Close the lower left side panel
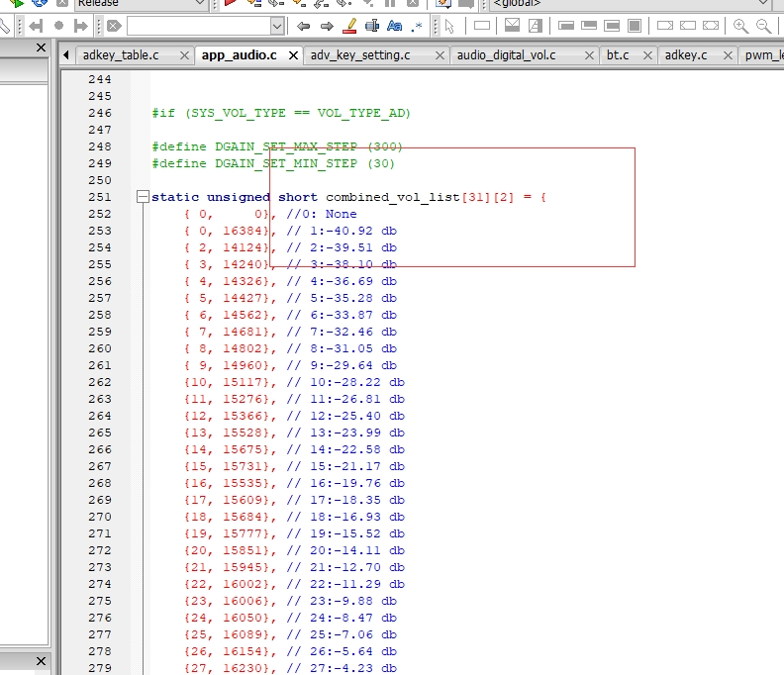The width and height of the screenshot is (784, 675). [x=41, y=661]
